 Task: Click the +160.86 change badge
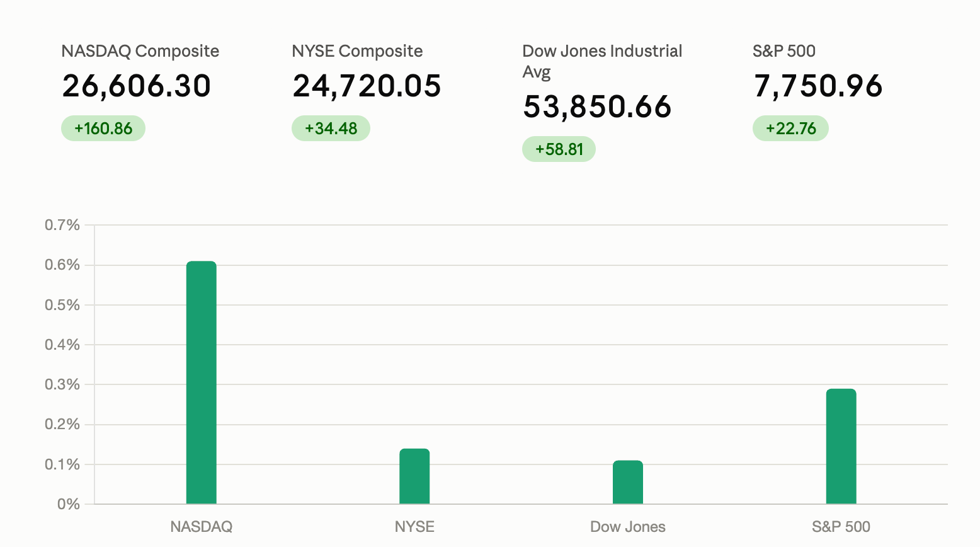click(x=103, y=129)
